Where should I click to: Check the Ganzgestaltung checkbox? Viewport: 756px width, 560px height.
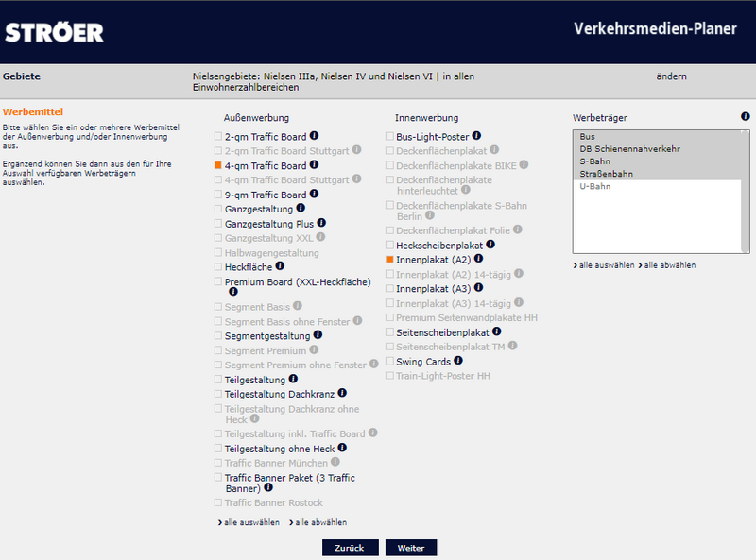click(218, 209)
